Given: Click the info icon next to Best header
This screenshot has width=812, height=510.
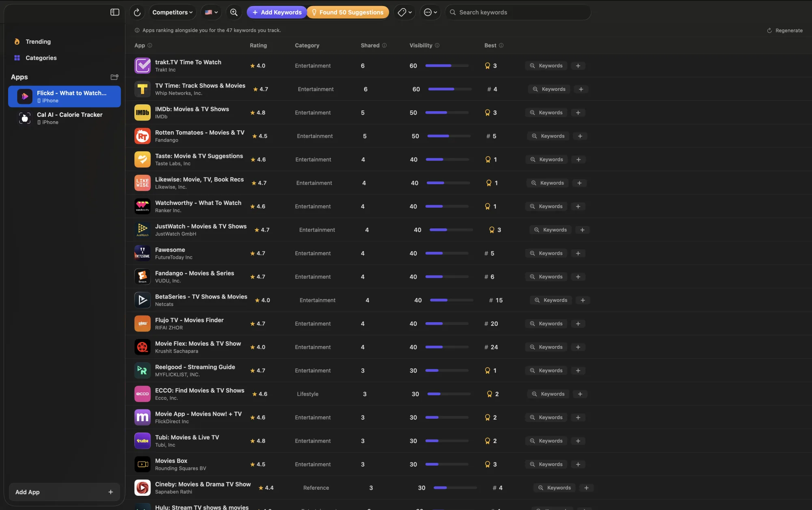Looking at the screenshot, I should 501,45.
